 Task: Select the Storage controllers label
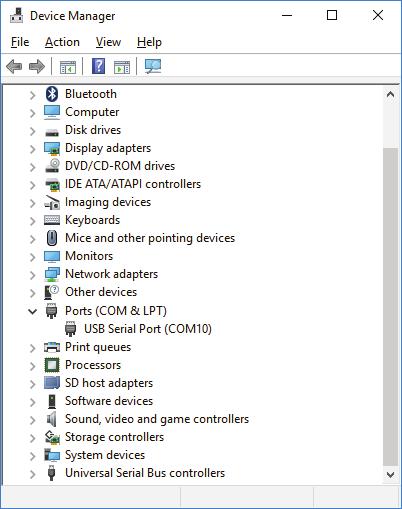click(114, 437)
